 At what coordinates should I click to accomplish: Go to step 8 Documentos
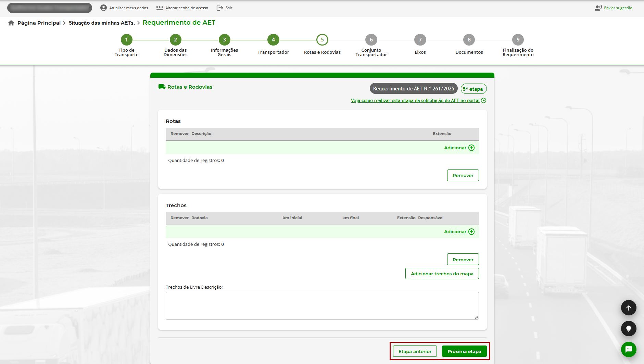click(x=469, y=40)
